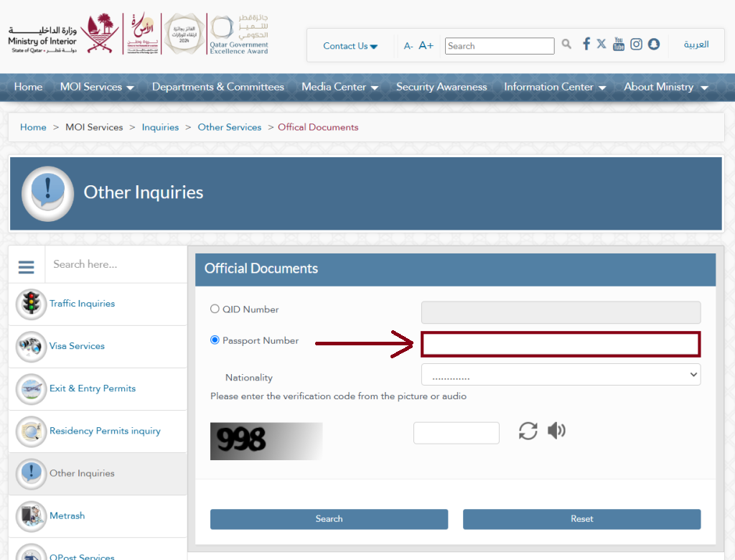Image resolution: width=735 pixels, height=560 pixels.
Task: Click the Passport Number input field
Action: click(561, 345)
